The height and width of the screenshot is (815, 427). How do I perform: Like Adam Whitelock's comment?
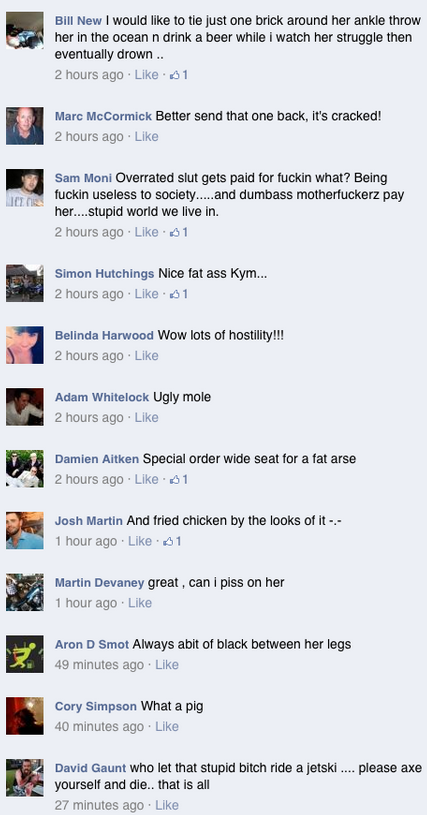click(146, 417)
